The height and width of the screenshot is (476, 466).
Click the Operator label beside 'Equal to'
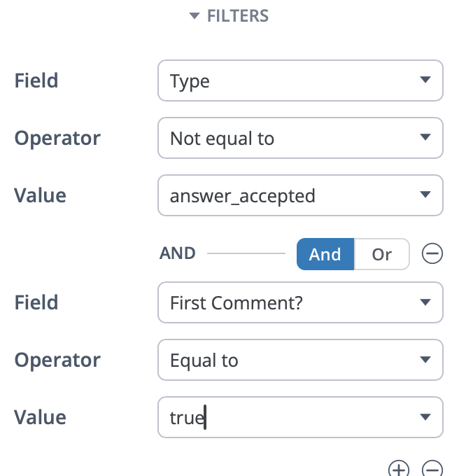click(x=57, y=360)
